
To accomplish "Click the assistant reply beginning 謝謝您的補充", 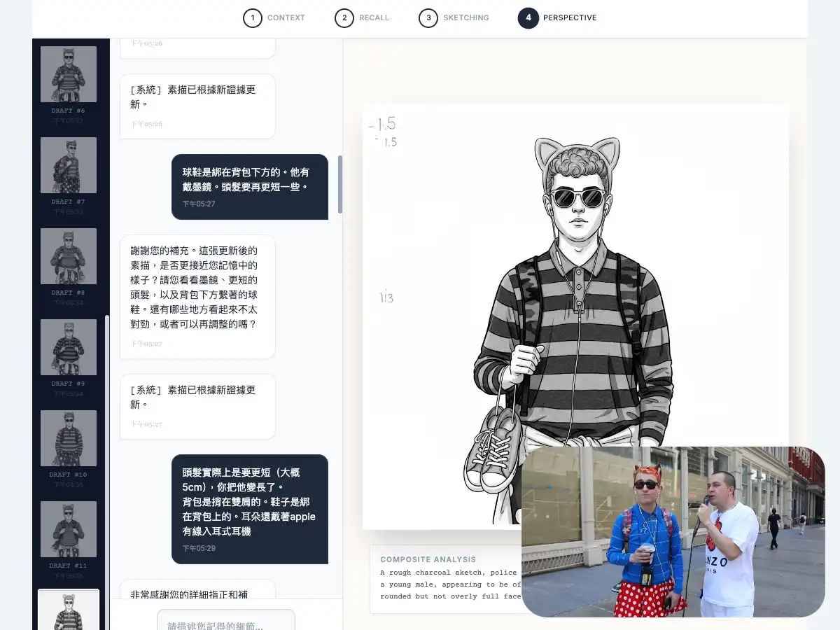I will point(197,297).
